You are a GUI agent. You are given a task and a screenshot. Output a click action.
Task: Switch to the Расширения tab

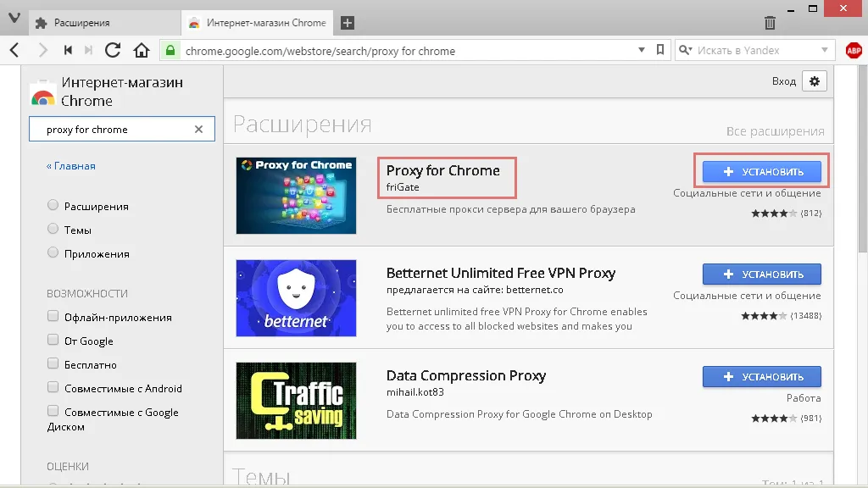pyautogui.click(x=103, y=23)
